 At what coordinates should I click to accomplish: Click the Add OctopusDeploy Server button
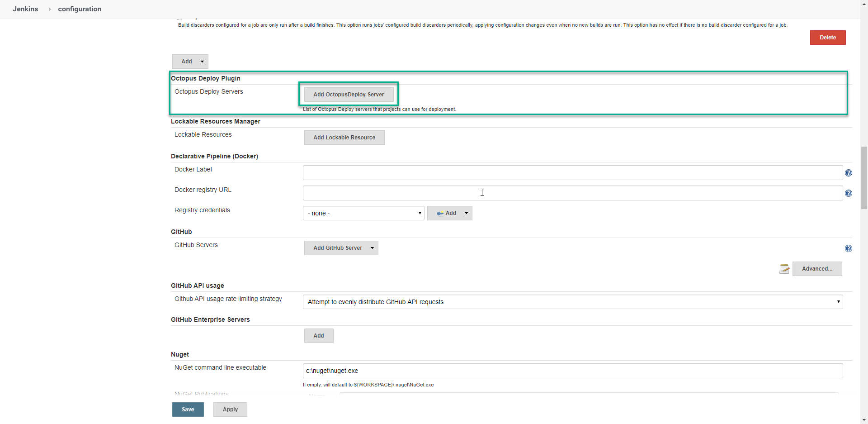coord(348,94)
